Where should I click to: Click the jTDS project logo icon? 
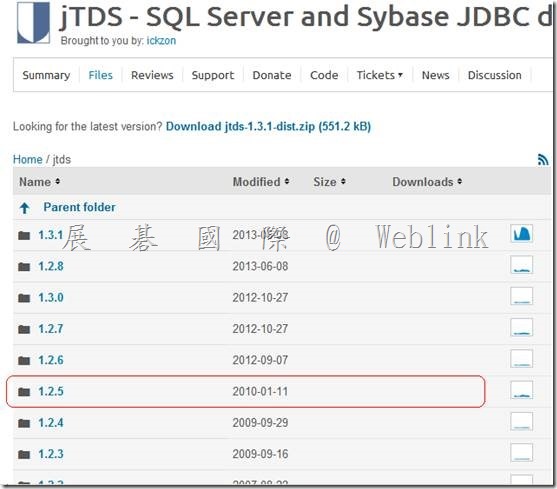(x=34, y=23)
